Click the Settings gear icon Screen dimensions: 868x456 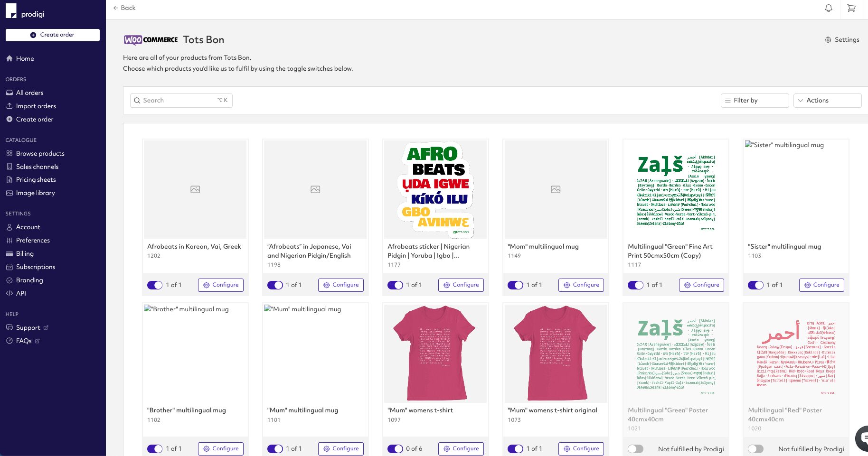[828, 40]
